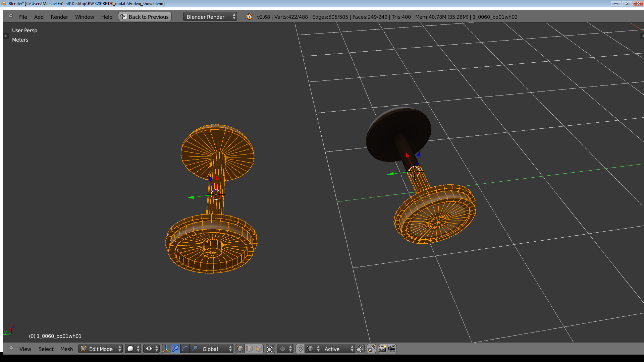This screenshot has height=362, width=644.
Task: Open the Mesh menu
Action: point(66,349)
